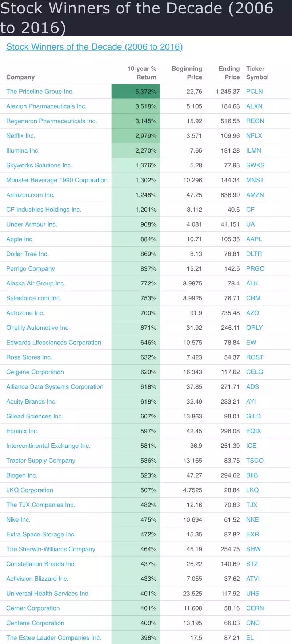Open Intercontinental Exchange Inc. link

[x=48, y=446]
